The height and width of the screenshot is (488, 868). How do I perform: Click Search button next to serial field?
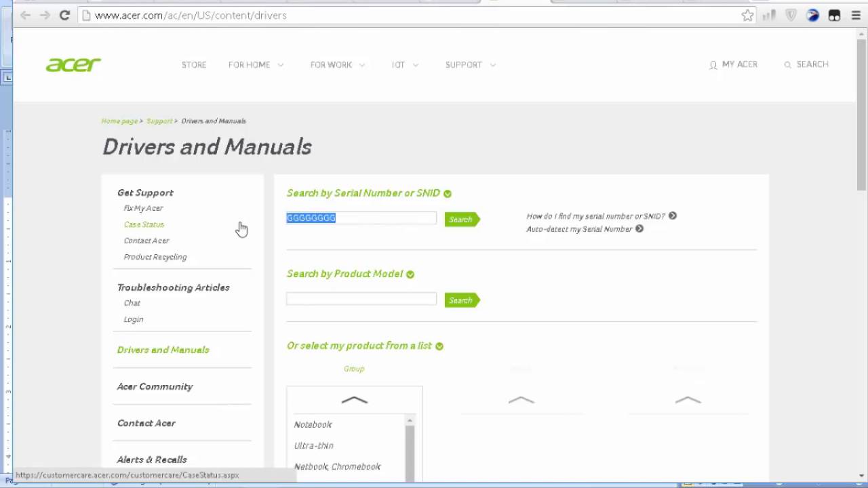click(x=462, y=219)
